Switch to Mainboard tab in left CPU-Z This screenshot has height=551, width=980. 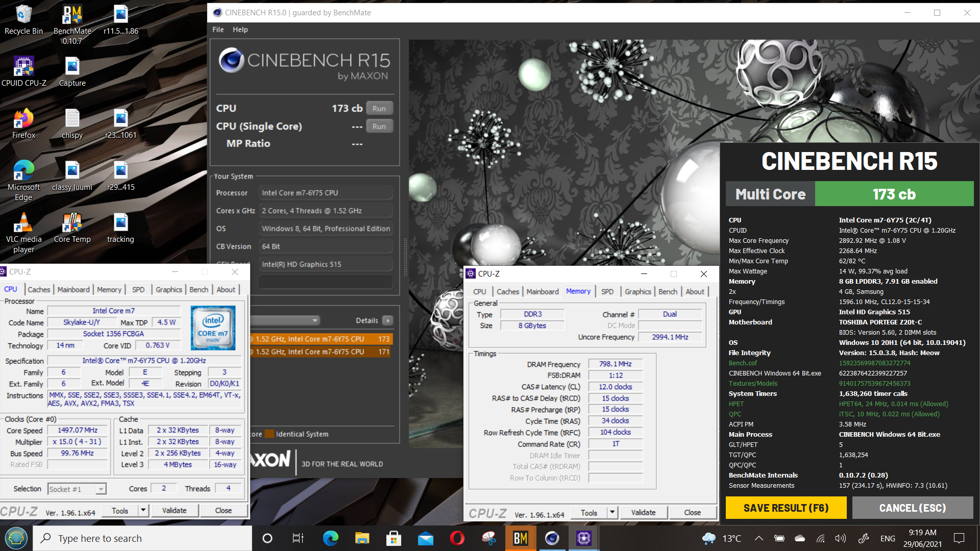coord(73,289)
